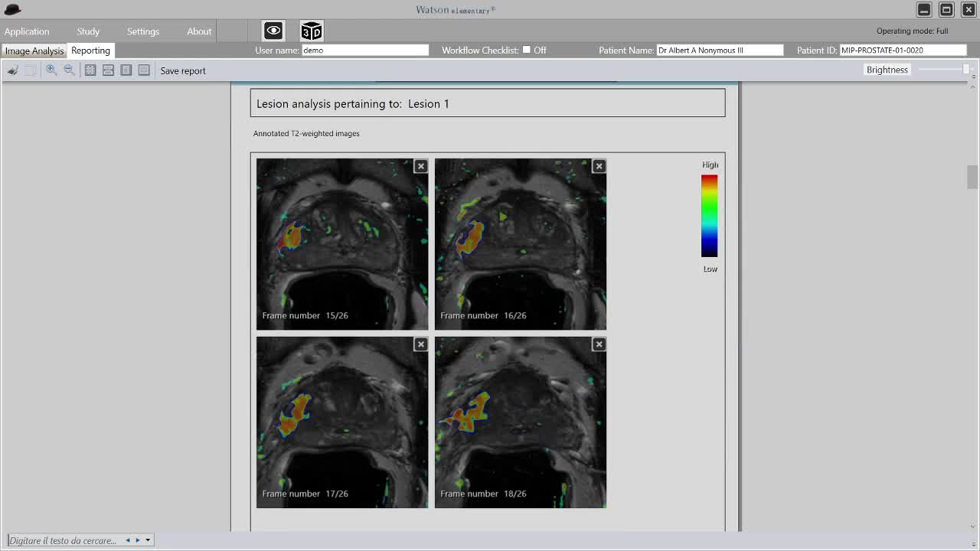The width and height of the screenshot is (980, 551).
Task: Switch to the Image Analysis tab
Action: click(x=34, y=51)
